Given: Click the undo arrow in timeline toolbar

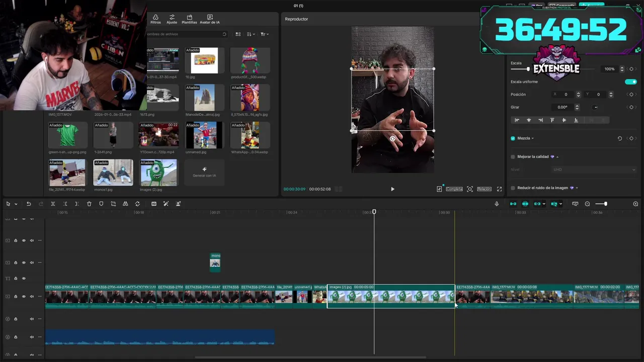Looking at the screenshot, I should tap(29, 204).
